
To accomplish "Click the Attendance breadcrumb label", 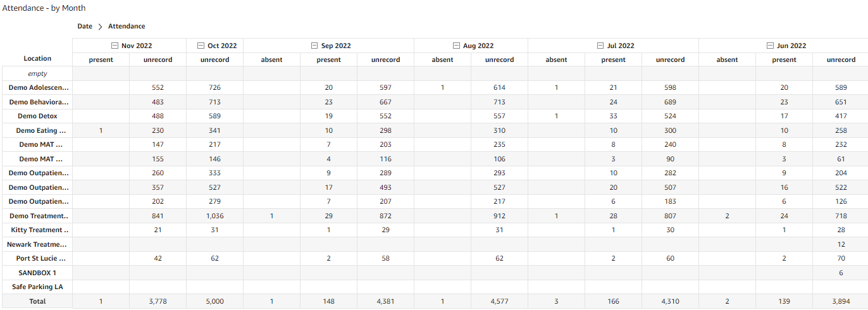I will 127,27.
